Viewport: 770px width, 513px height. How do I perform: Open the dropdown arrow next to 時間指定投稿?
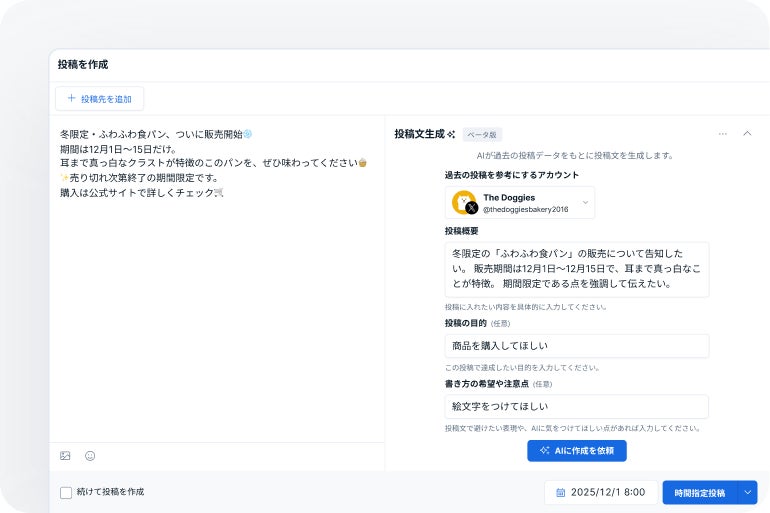(747, 493)
